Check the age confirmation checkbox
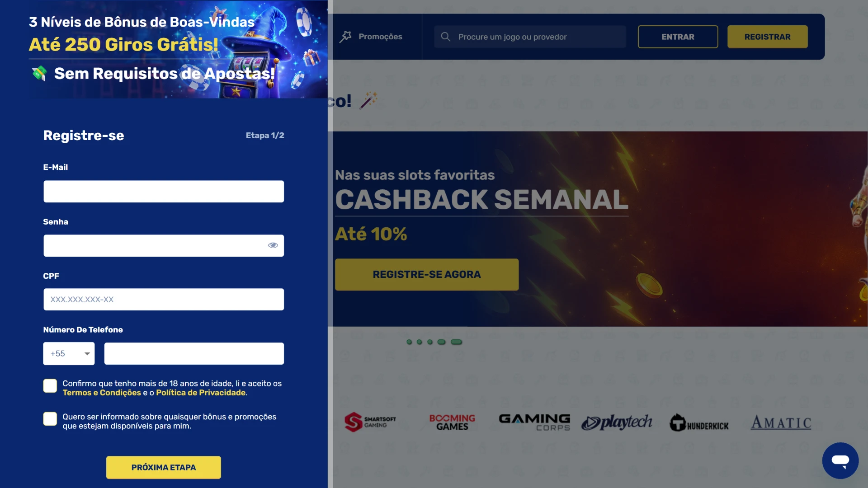Screen dimensions: 868x488 click(x=50, y=386)
